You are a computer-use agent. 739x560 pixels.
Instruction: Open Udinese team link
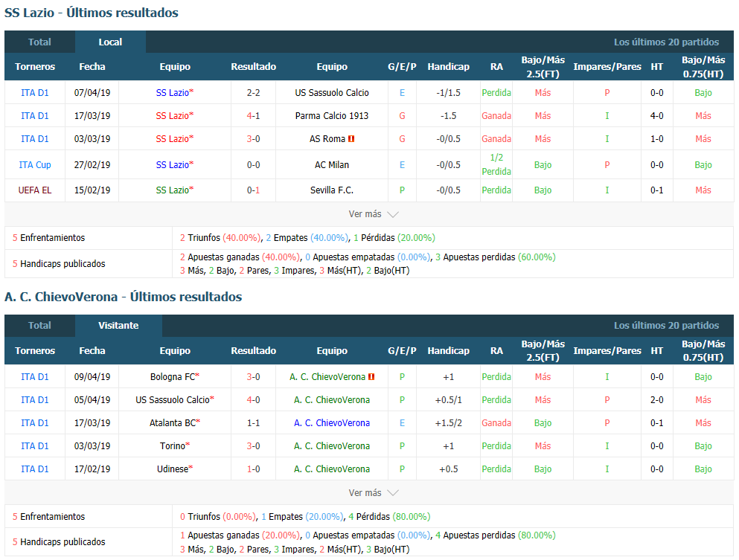pos(173,469)
